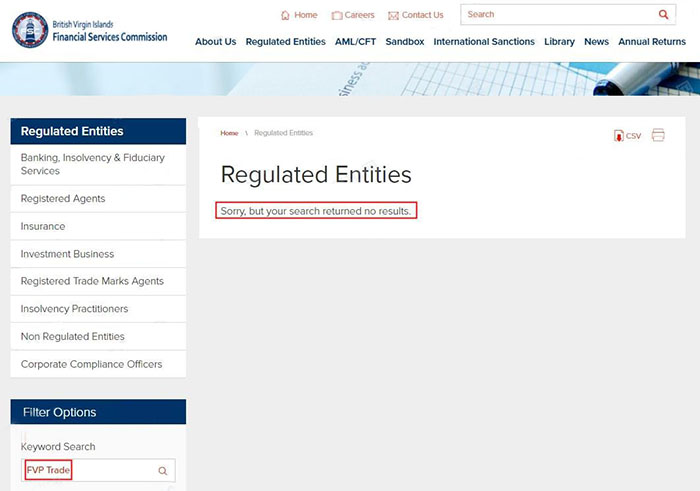Open the International Sanctions menu
Screen dimensions: 700x491
(x=484, y=42)
